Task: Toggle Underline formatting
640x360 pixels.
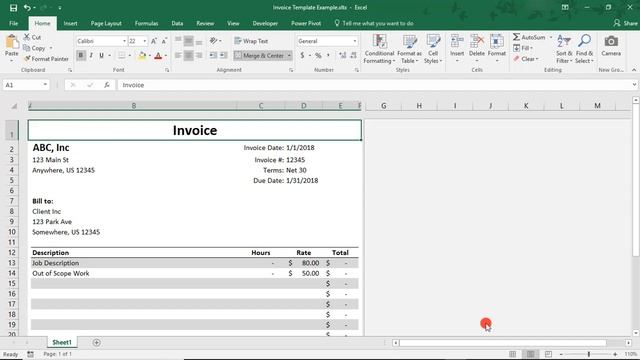Action: 101,55
